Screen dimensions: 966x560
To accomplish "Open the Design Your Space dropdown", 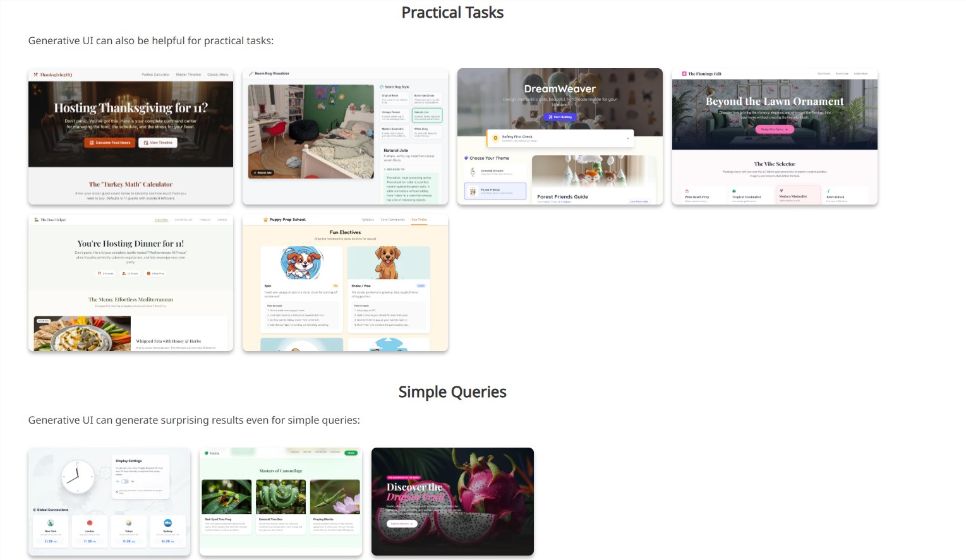I will click(x=774, y=129).
